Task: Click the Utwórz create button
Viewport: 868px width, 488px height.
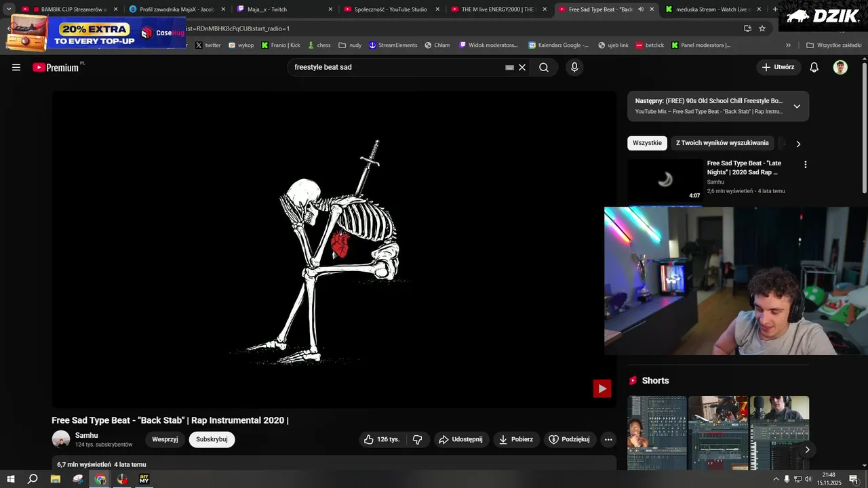Action: point(778,67)
